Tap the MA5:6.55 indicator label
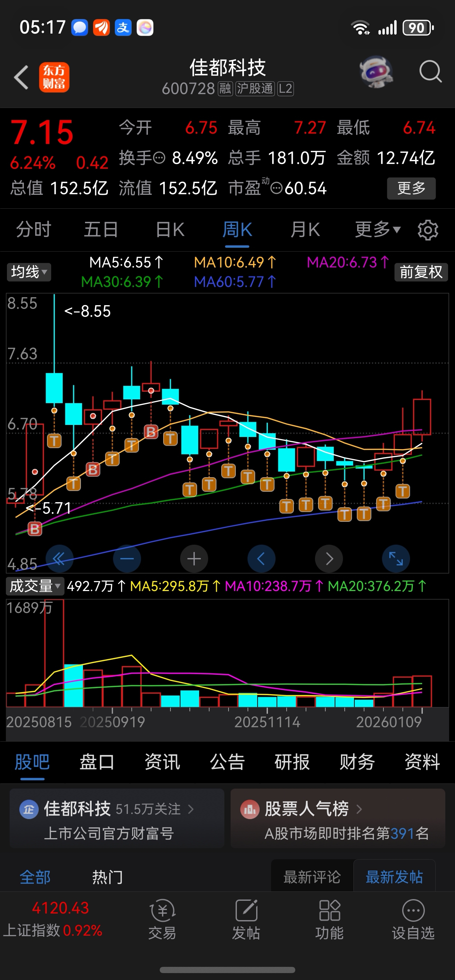Image resolution: width=455 pixels, height=980 pixels. pyautogui.click(x=126, y=262)
